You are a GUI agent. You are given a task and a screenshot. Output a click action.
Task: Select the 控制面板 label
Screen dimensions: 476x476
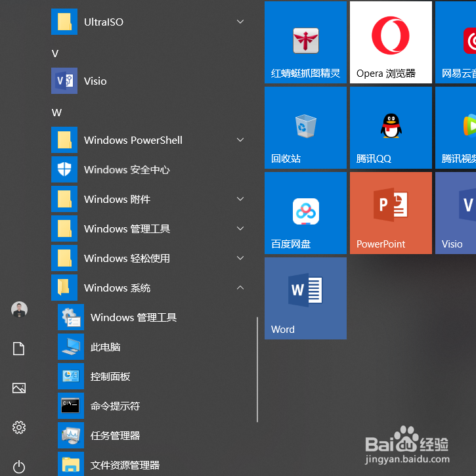(110, 376)
